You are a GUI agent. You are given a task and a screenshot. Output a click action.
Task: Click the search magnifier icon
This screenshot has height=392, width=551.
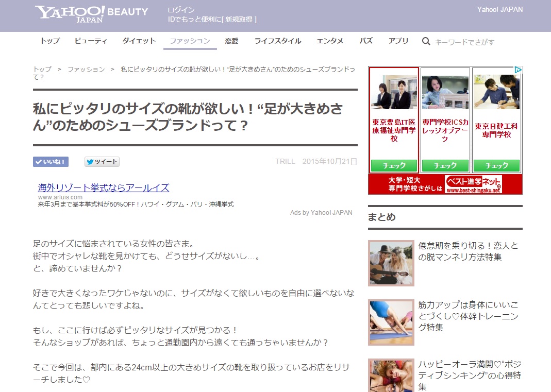[x=426, y=41]
